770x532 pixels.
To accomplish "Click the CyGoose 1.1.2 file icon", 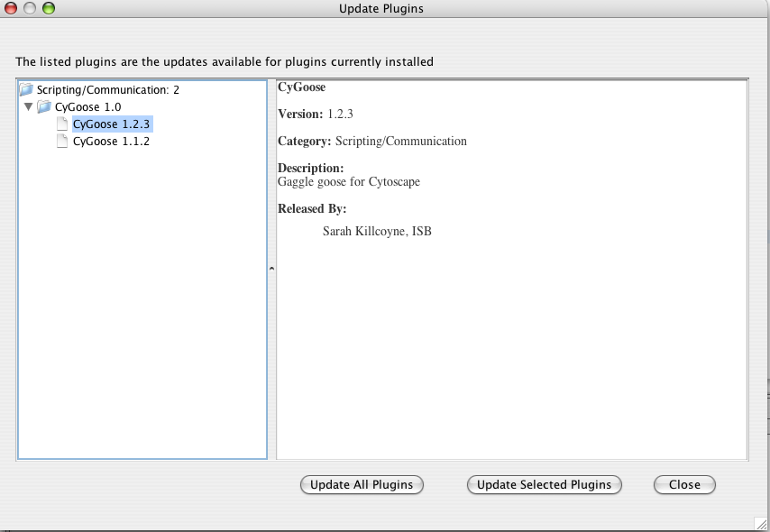I will [x=62, y=142].
